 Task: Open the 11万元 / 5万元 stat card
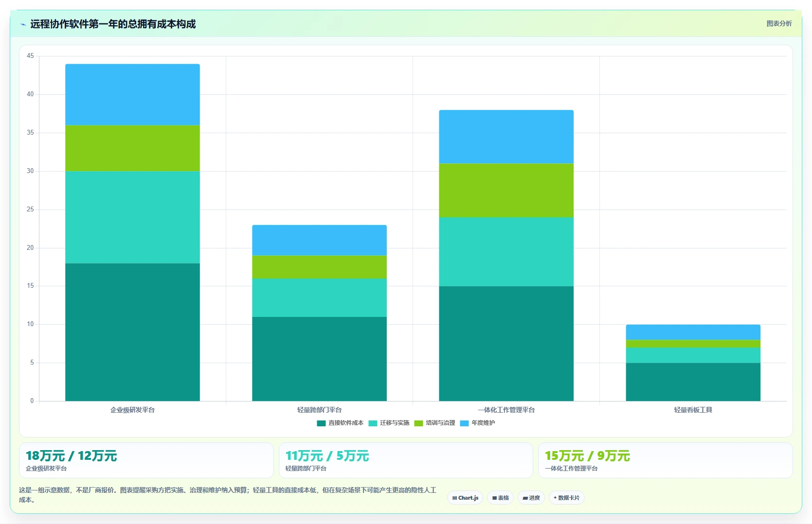click(x=406, y=460)
